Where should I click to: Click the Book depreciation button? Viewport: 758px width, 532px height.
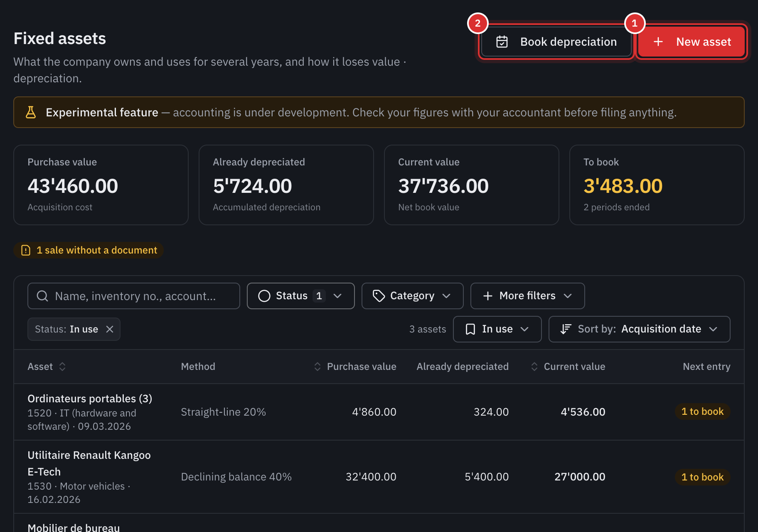coord(556,42)
